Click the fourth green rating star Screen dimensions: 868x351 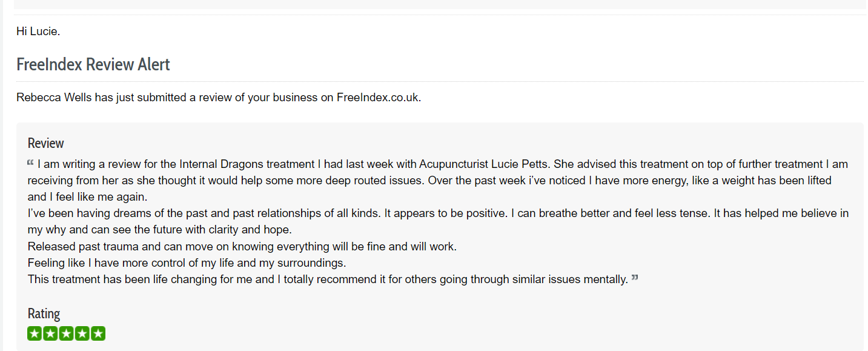82,333
